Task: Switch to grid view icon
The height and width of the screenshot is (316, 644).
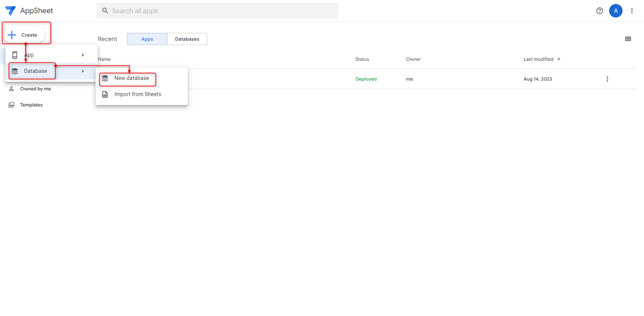Action: tap(628, 39)
